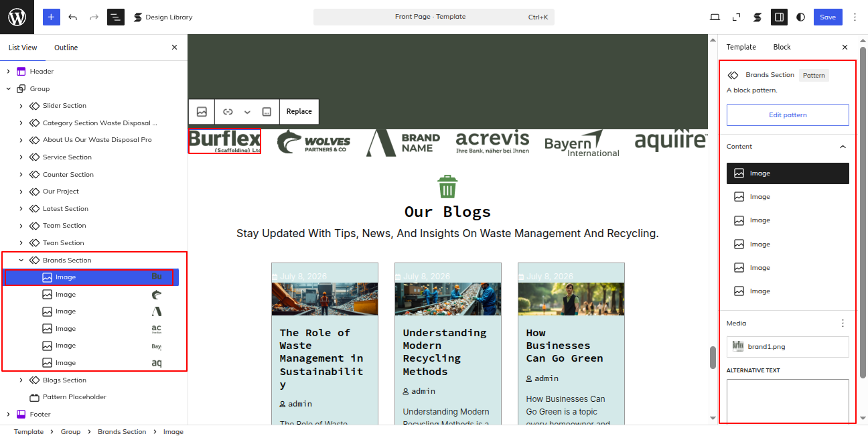Click the green trash bin icon
The image size is (868, 438).
(x=447, y=187)
